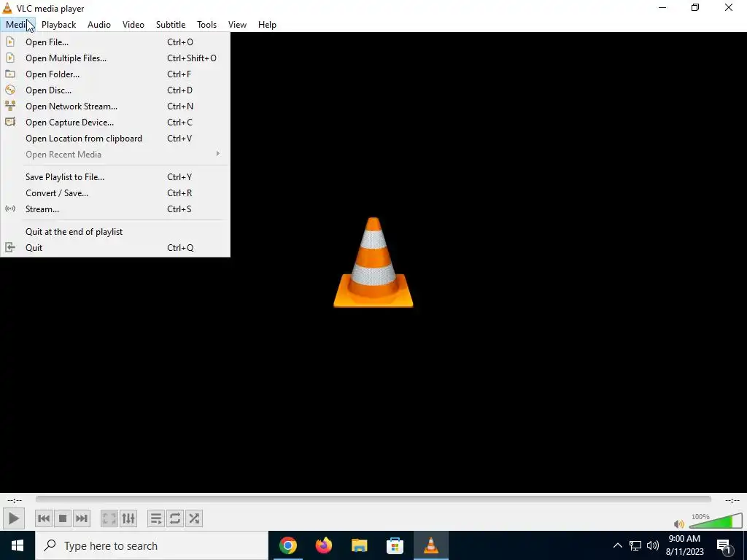The width and height of the screenshot is (747, 560).
Task: Open the Playback menu
Action: point(58,25)
